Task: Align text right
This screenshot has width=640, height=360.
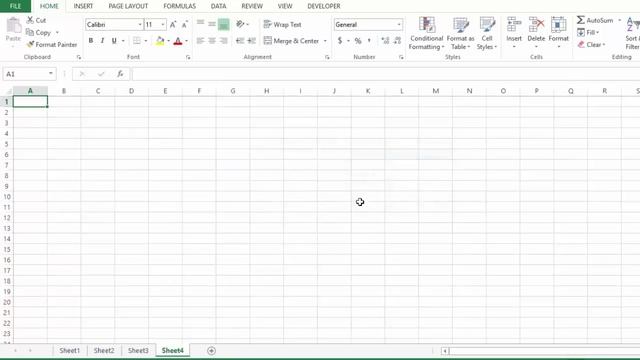Action: (x=224, y=40)
